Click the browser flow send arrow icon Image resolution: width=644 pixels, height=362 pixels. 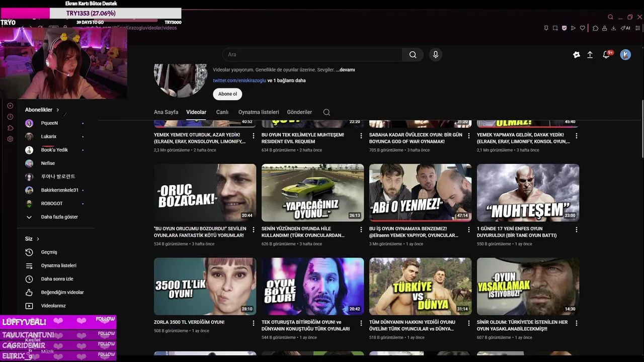pos(573,28)
